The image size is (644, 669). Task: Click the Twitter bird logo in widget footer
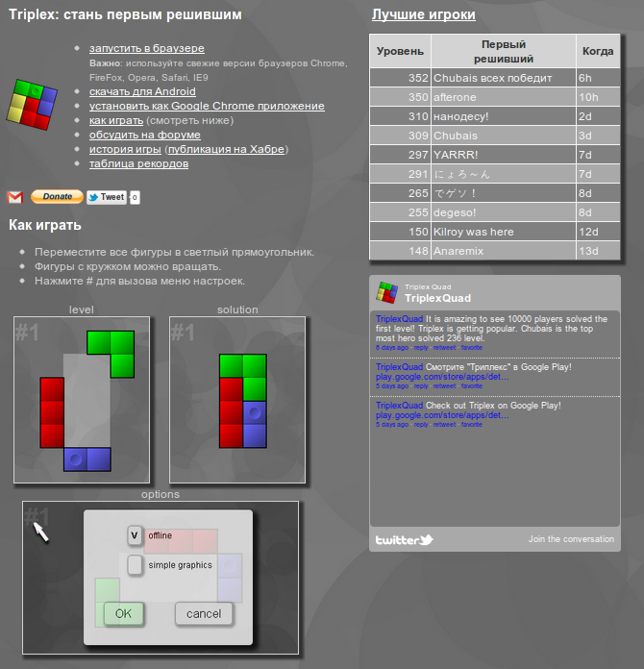pos(404,540)
